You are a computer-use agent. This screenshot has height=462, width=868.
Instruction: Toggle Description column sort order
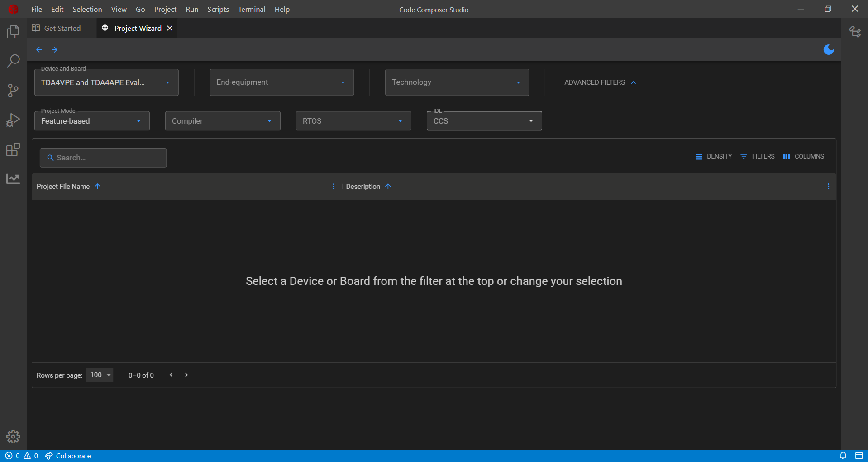(x=388, y=187)
